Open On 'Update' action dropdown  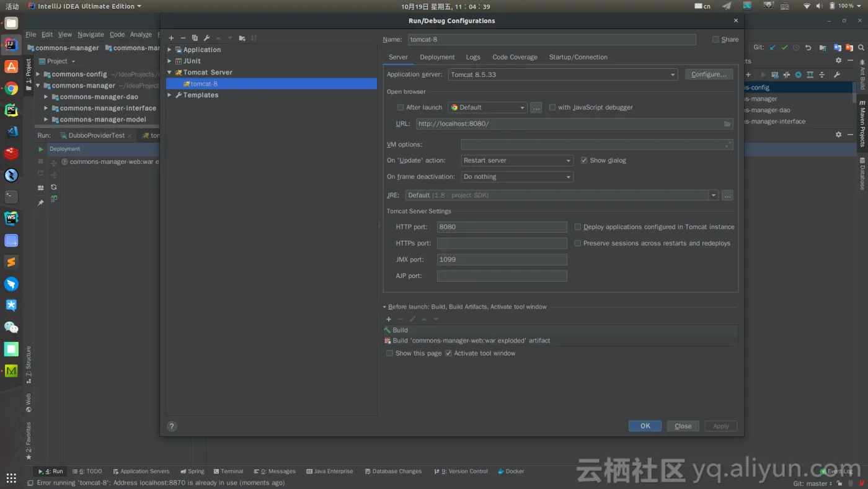517,161
